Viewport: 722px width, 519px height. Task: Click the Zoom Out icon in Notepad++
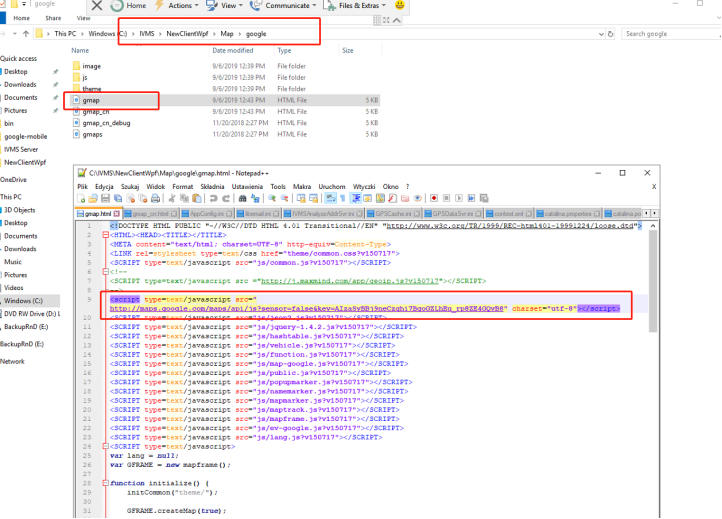[x=284, y=198]
